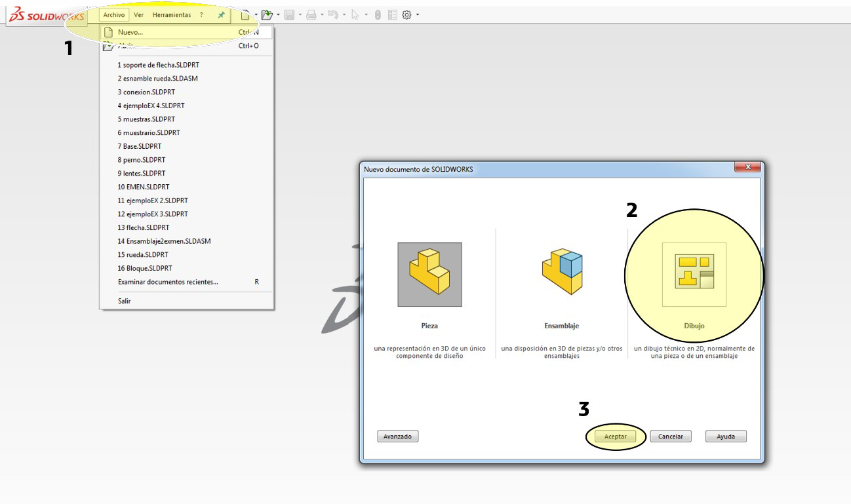Expand the New document dropdown arrow
This screenshot has height=504, width=851.
pyautogui.click(x=256, y=14)
